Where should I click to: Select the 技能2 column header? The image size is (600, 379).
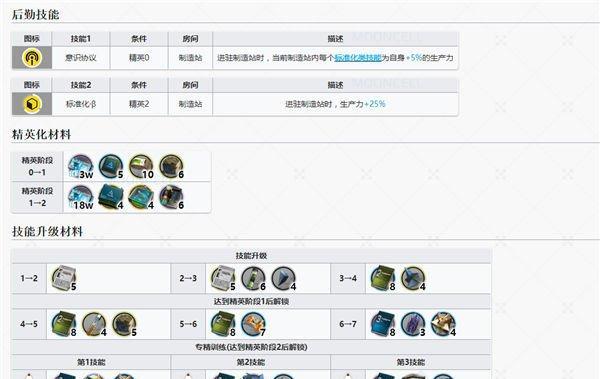81,85
